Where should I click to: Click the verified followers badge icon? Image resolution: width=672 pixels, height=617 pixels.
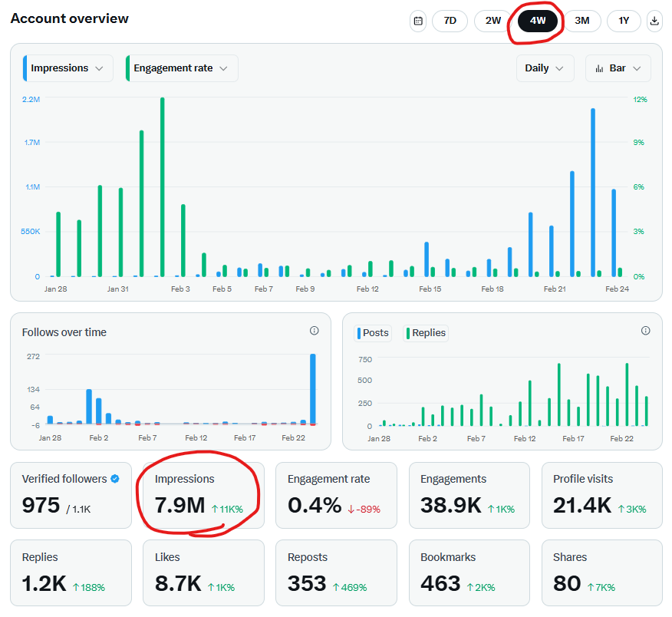click(x=115, y=479)
